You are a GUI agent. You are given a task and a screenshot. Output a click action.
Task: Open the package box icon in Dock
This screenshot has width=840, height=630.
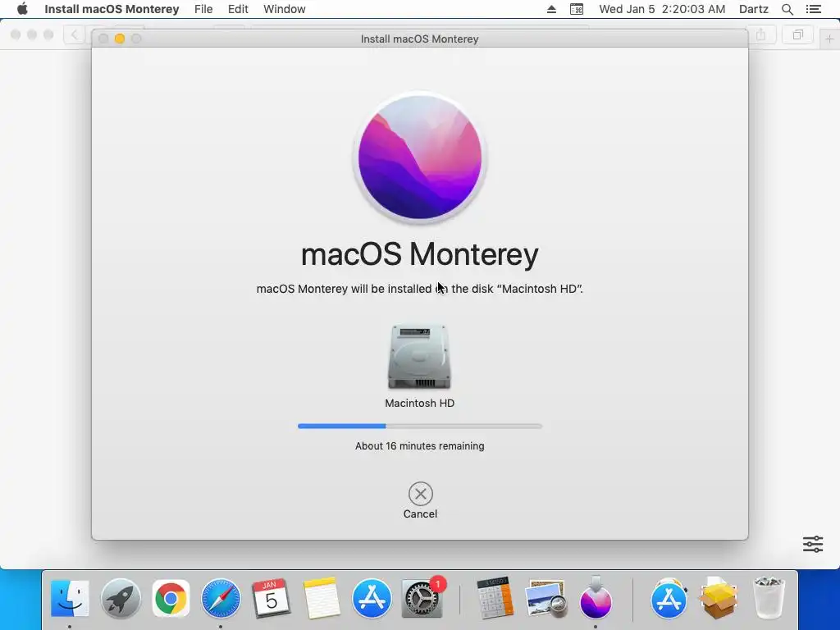(x=719, y=598)
